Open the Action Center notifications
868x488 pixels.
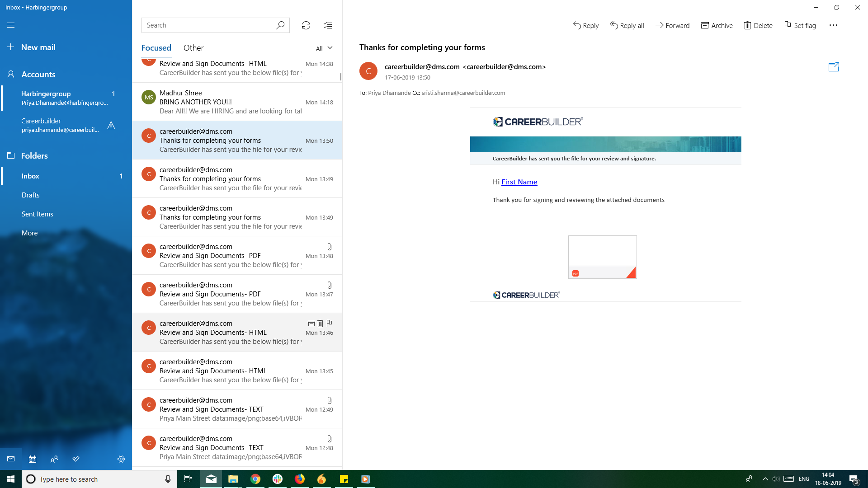pos(854,479)
